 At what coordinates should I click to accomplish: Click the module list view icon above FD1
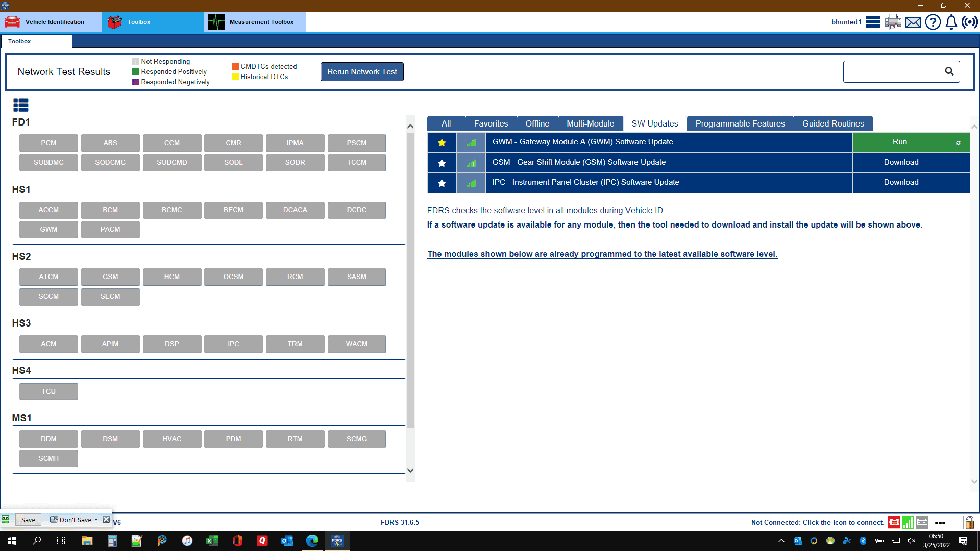[x=21, y=105]
